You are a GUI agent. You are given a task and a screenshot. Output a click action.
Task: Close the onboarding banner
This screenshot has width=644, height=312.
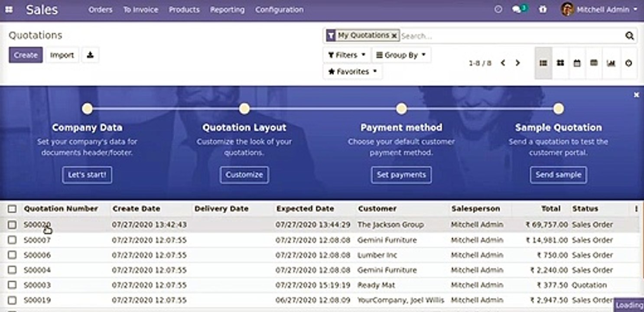(636, 94)
